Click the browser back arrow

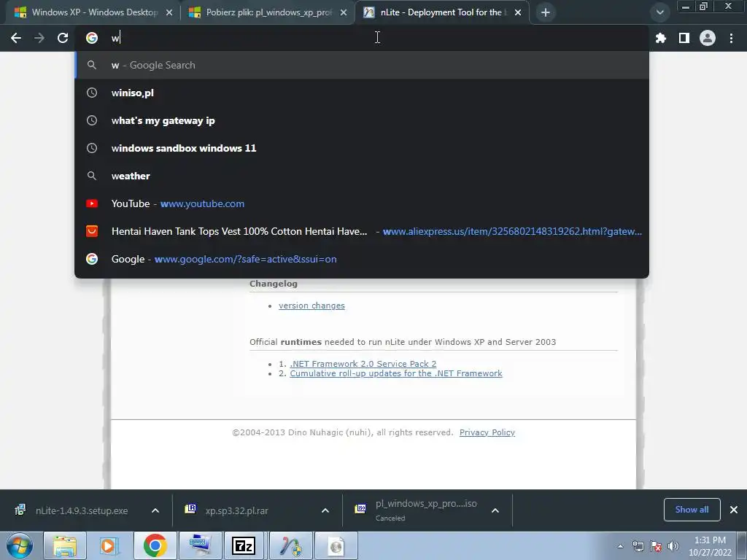(16, 38)
